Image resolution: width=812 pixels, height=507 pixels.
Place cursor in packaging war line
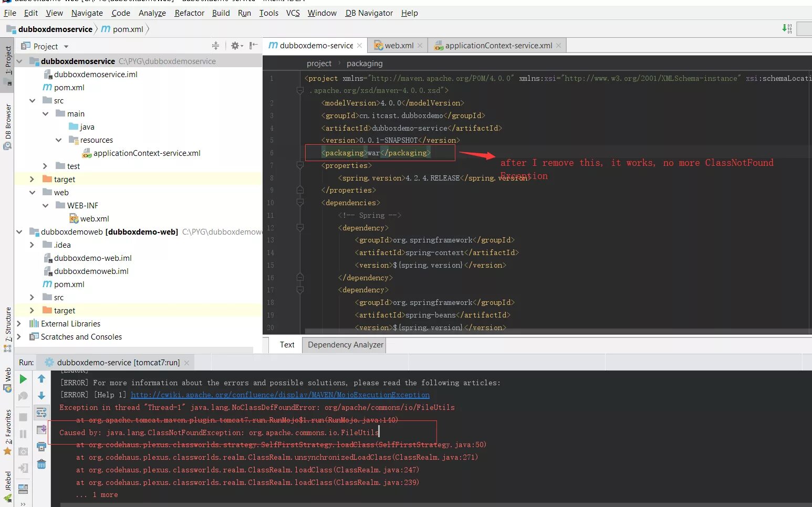[376, 153]
